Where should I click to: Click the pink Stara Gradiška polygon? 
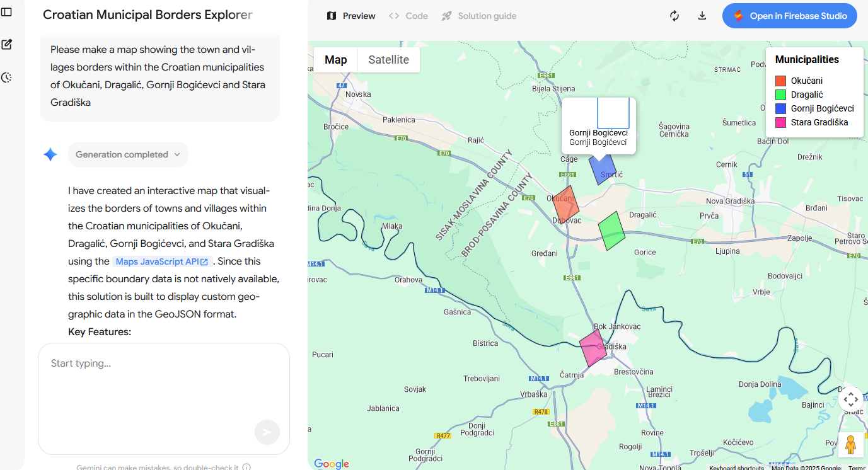593,348
